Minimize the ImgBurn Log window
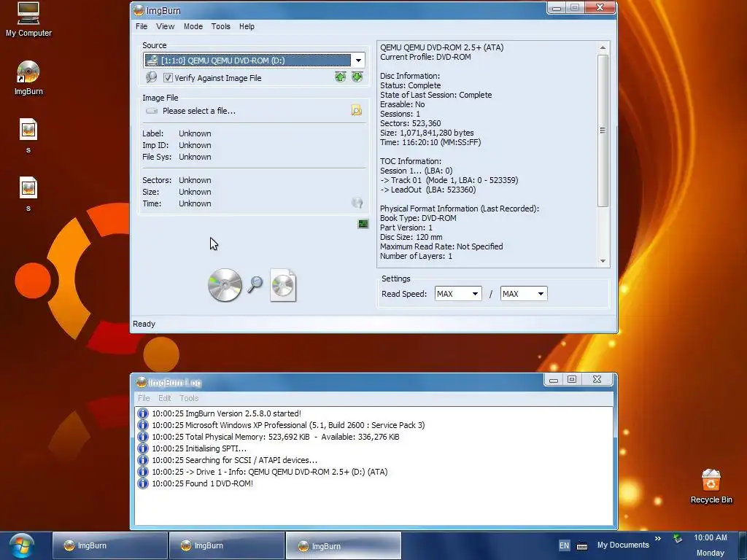The height and width of the screenshot is (560, 747). point(554,379)
